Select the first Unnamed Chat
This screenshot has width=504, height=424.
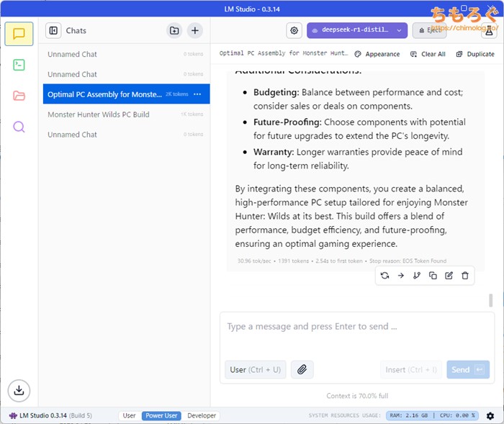126,54
